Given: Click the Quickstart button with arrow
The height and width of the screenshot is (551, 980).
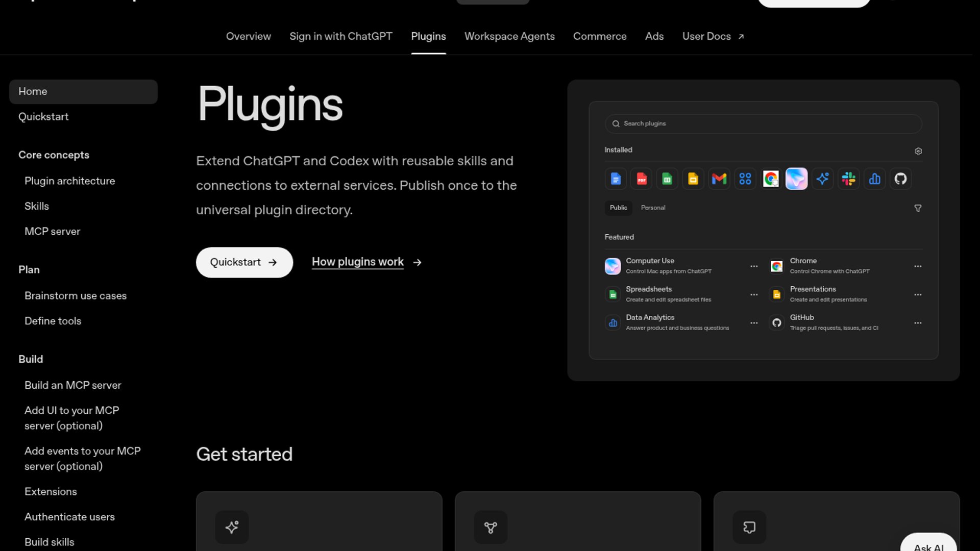Looking at the screenshot, I should coord(244,262).
